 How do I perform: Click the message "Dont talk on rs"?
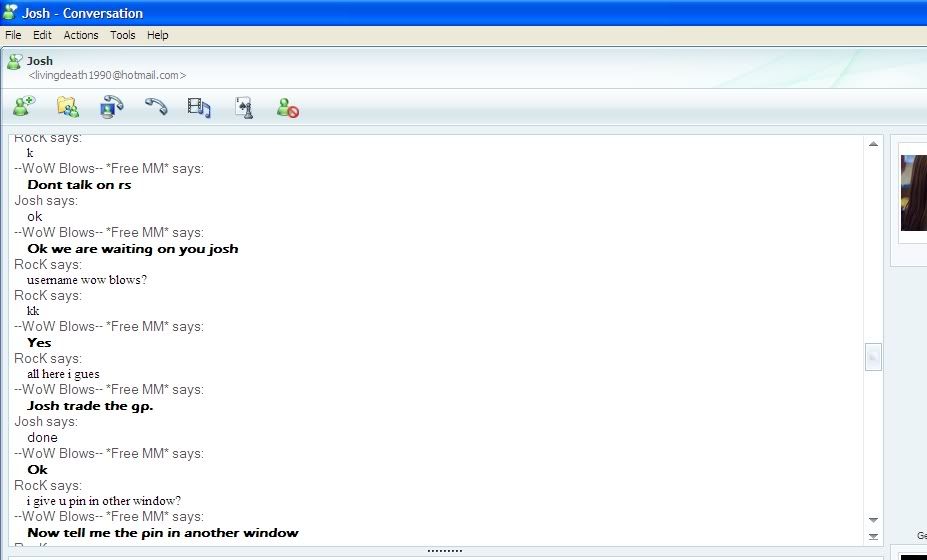coord(79,184)
